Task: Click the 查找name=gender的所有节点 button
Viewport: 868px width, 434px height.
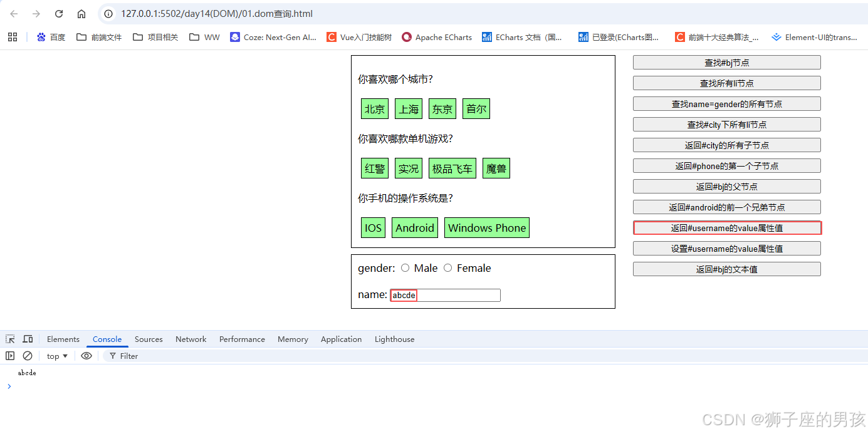Action: point(727,104)
